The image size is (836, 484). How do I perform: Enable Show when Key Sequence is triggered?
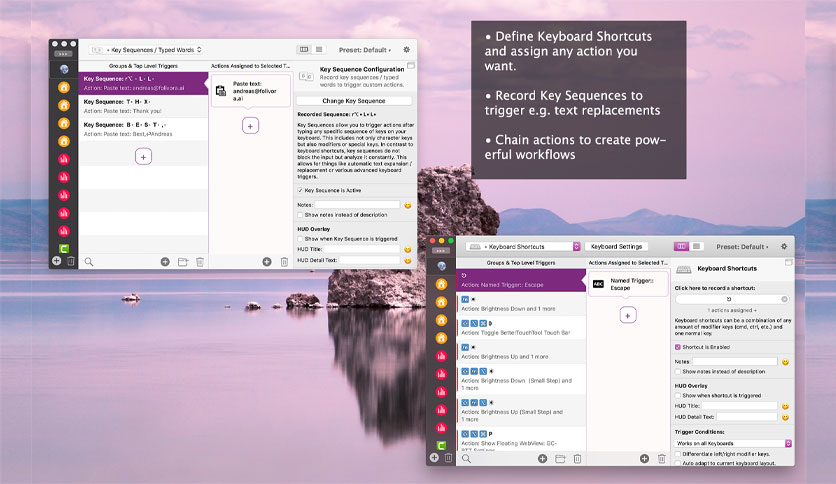[300, 239]
